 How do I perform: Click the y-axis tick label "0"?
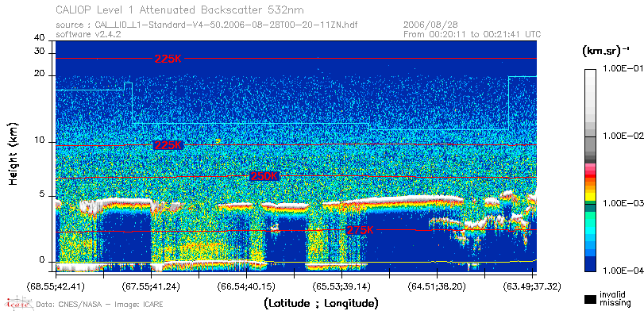(x=42, y=260)
